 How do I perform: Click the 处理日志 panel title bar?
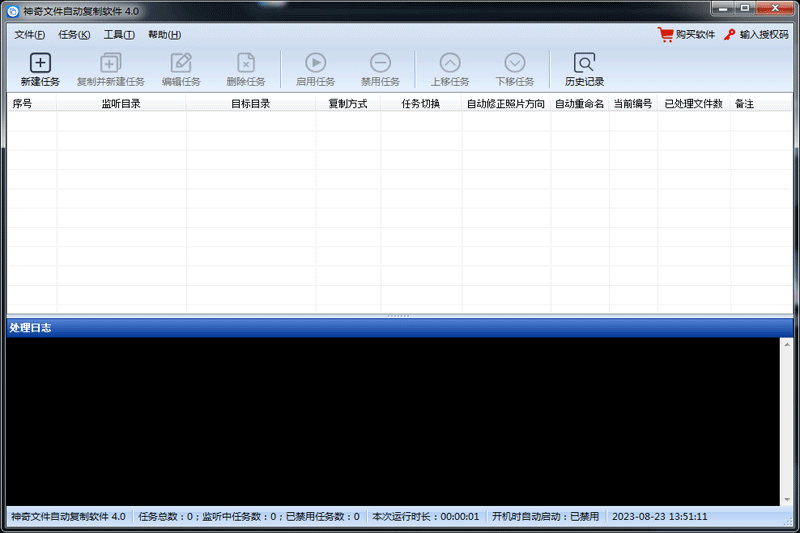coord(399,328)
